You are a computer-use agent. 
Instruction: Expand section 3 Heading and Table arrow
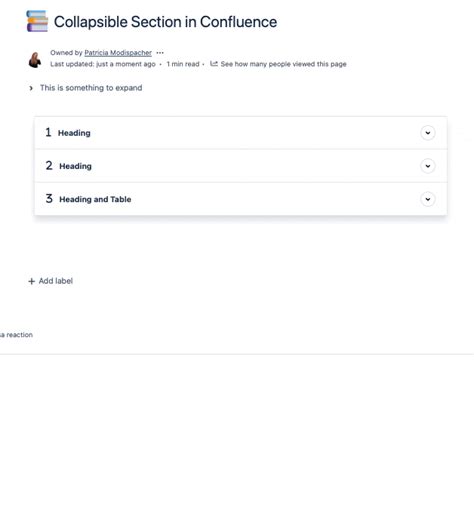point(428,199)
